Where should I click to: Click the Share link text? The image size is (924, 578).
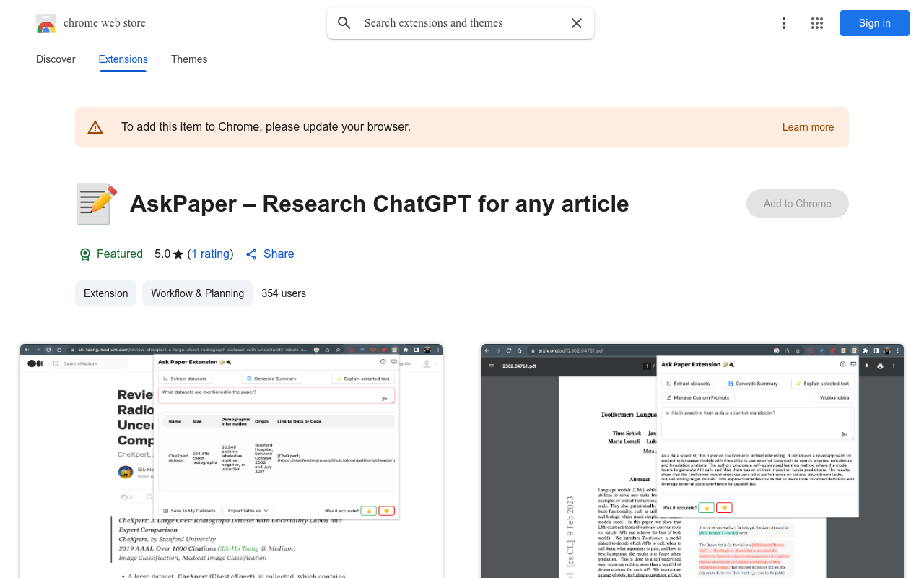279,254
